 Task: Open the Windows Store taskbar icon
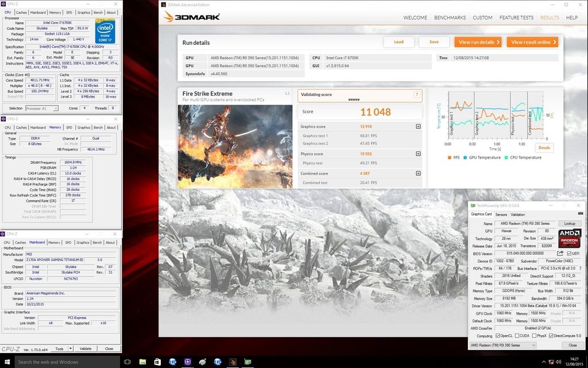157,362
